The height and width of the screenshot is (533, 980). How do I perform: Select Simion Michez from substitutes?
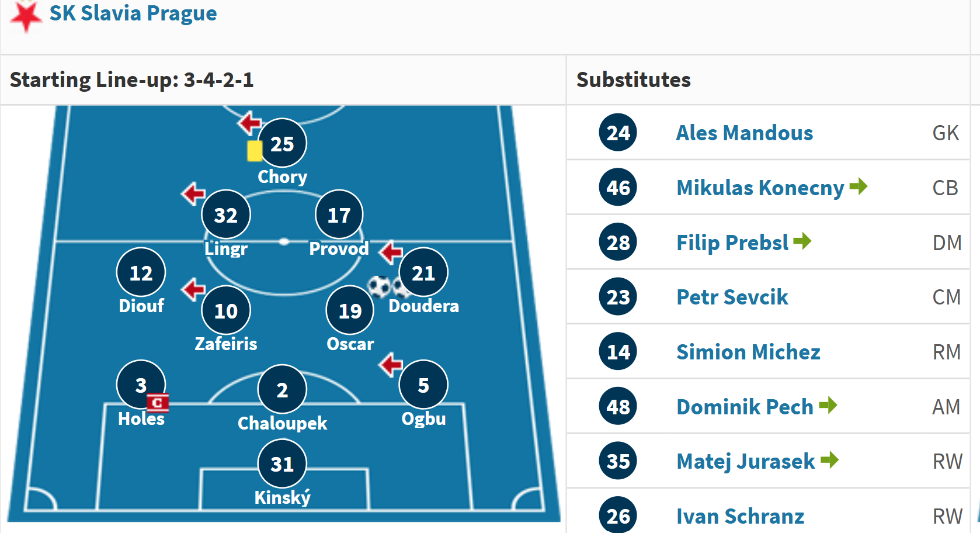point(748,352)
